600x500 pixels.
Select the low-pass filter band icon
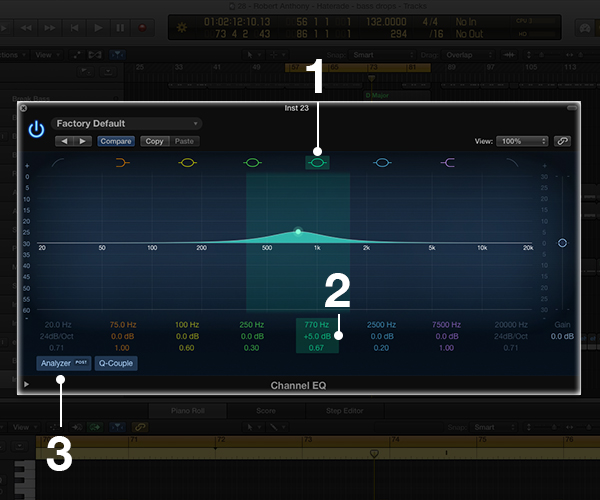512,163
